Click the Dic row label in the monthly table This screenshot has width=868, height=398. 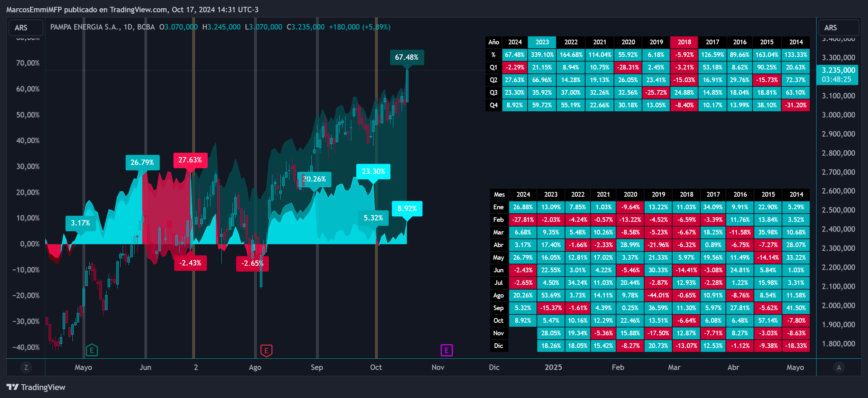pos(499,346)
